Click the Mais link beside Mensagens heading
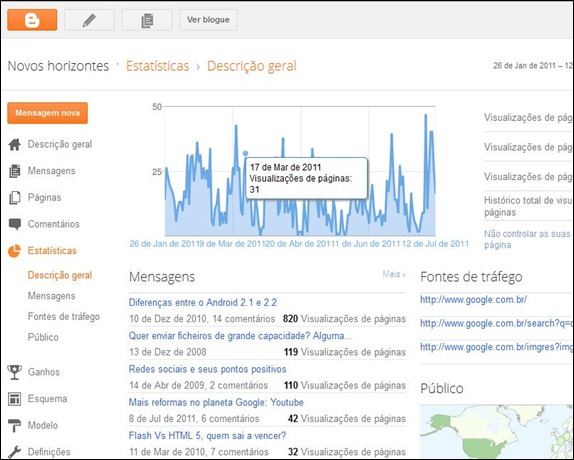Image resolution: width=574 pixels, height=460 pixels. coord(394,274)
